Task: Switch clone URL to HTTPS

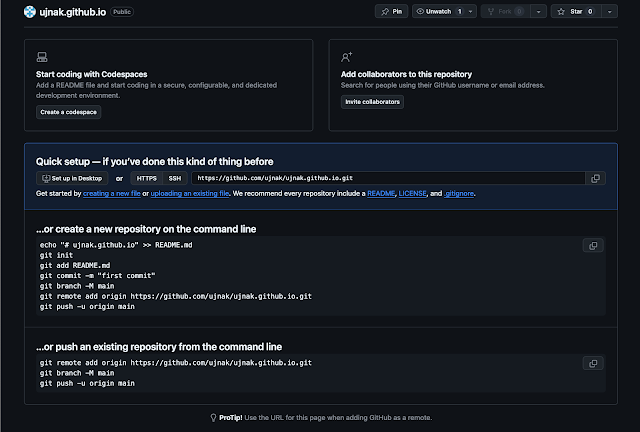Action: 147,178
